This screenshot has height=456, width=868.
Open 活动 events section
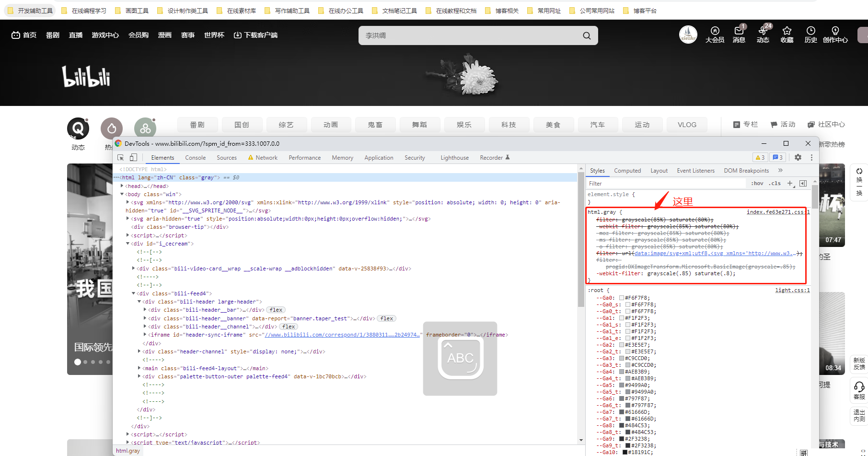coord(783,125)
